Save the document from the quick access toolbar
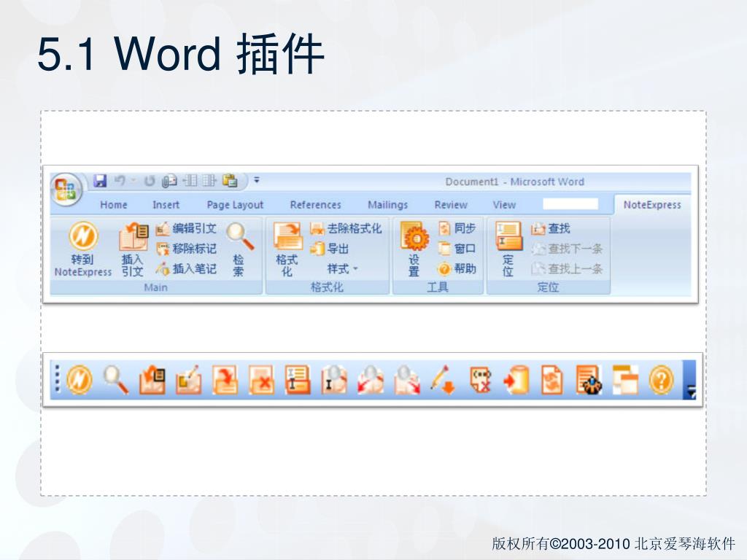 tap(100, 181)
